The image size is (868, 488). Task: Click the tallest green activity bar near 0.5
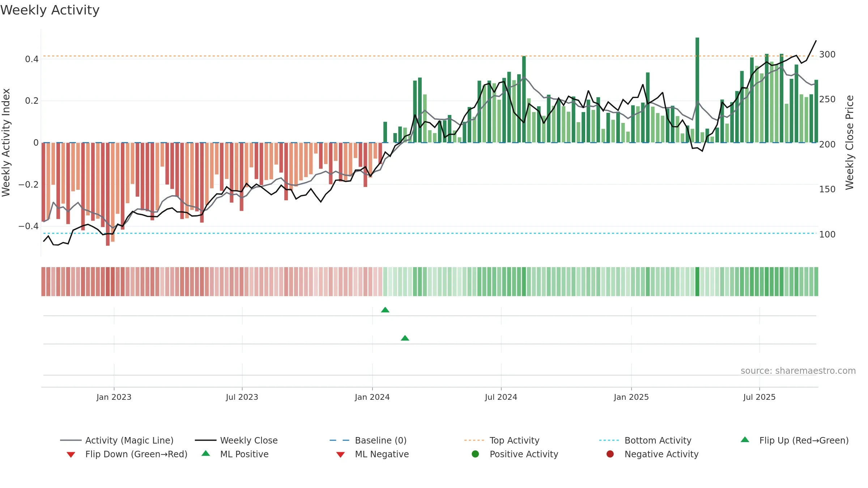697,90
